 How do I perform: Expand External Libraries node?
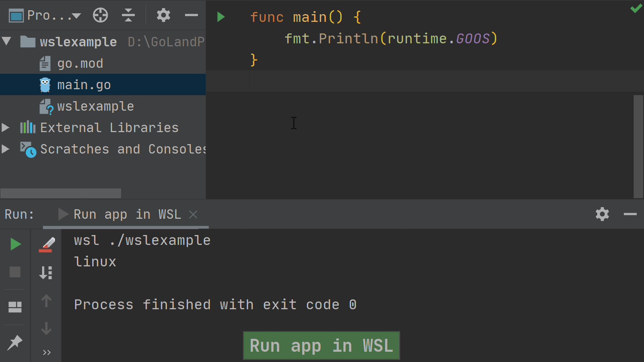point(6,127)
